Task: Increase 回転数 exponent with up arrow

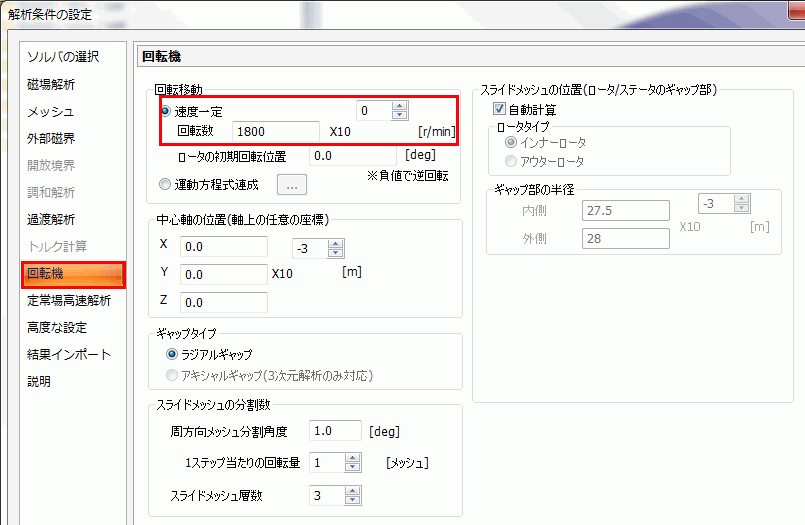Action: click(399, 106)
